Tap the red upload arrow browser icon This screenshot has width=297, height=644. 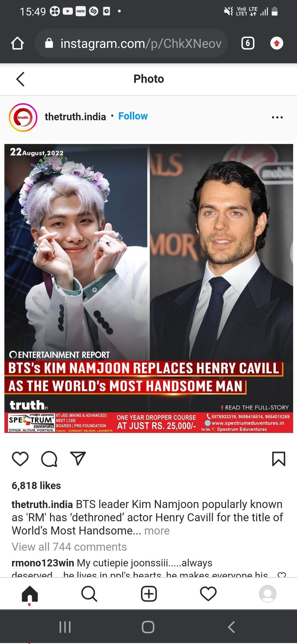coord(277,43)
